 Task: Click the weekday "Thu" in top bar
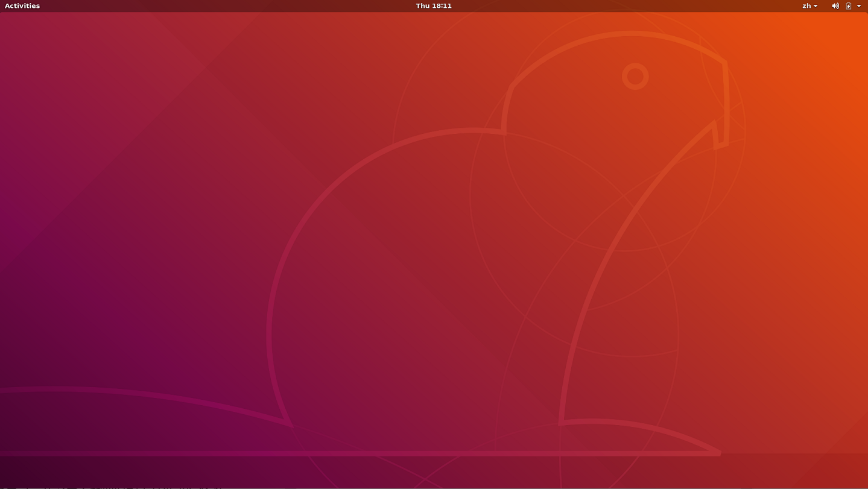coord(423,6)
